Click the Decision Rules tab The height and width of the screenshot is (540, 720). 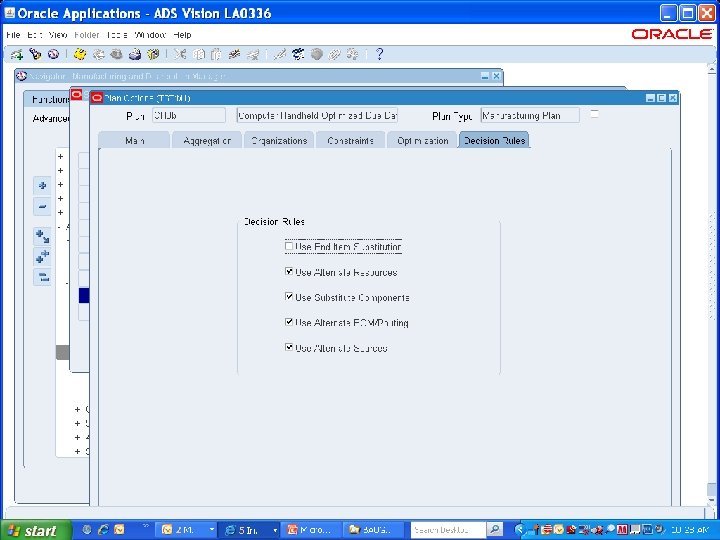495,141
